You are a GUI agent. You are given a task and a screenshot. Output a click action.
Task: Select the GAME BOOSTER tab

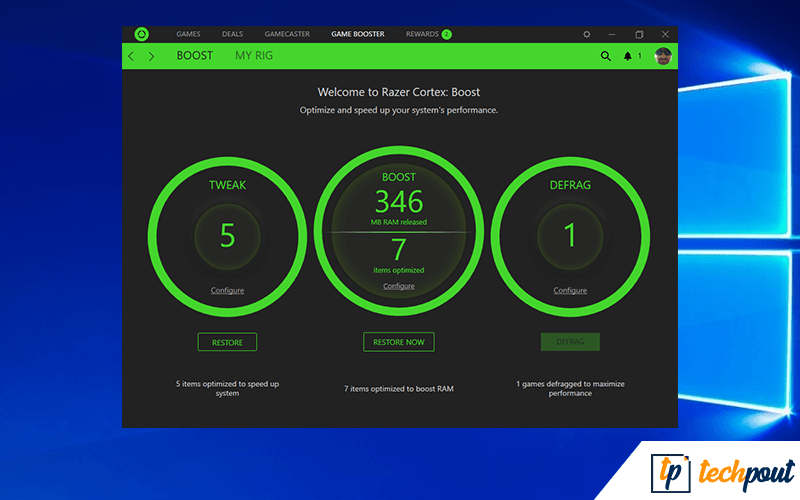(x=358, y=34)
